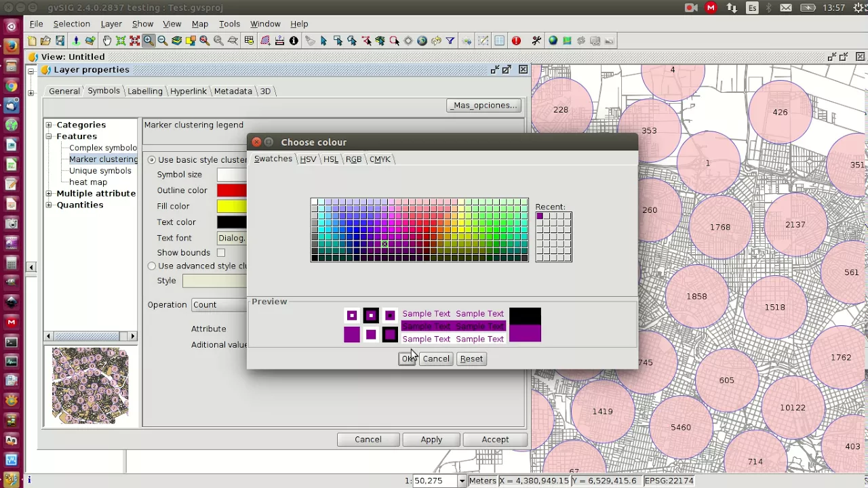Click the green Zoom to full extent icon
868x488 pixels.
click(x=121, y=41)
